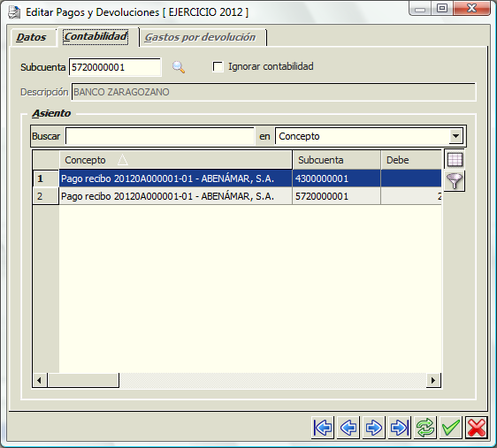497x448 pixels.
Task: Close the window with title bar X
Action: click(x=471, y=9)
